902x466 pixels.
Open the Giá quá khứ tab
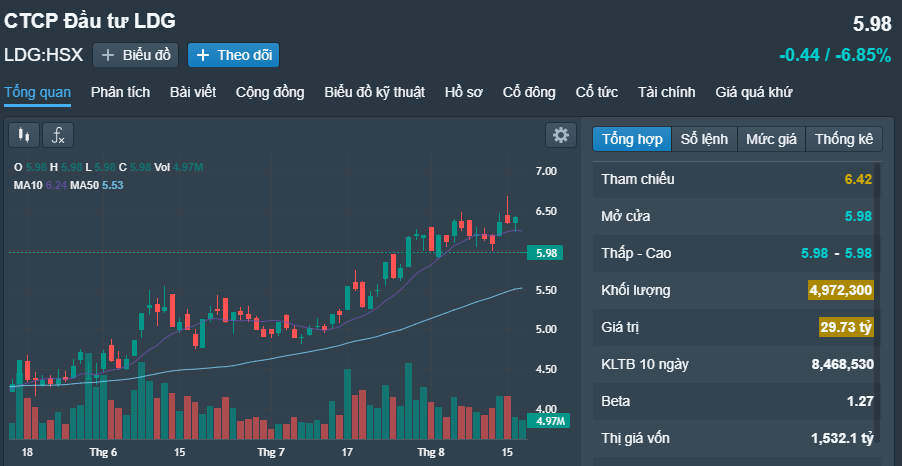click(754, 92)
